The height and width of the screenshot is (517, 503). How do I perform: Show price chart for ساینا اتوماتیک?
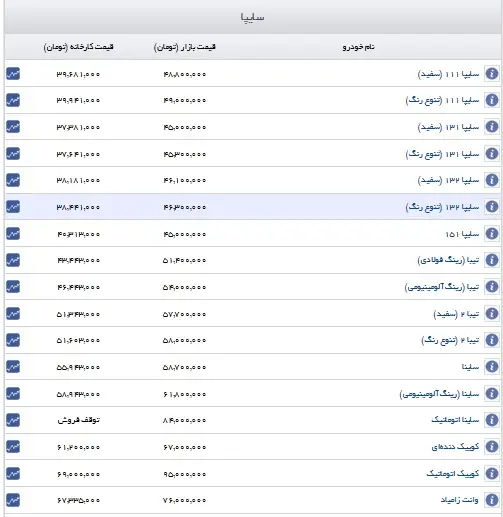[x=13, y=420]
